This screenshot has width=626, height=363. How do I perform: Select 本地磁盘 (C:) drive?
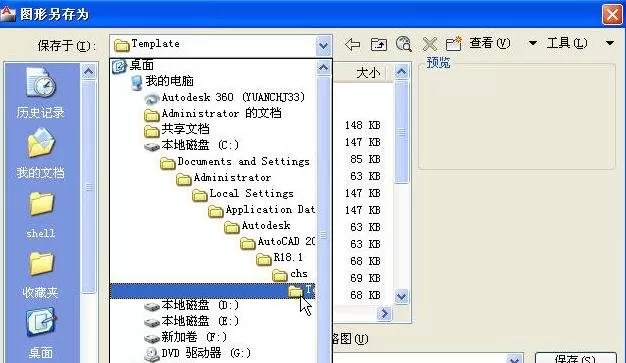pos(192,145)
